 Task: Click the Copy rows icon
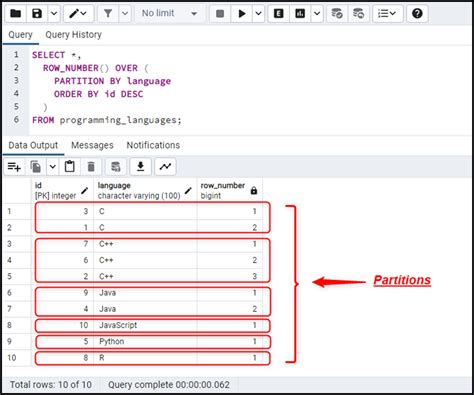click(36, 166)
